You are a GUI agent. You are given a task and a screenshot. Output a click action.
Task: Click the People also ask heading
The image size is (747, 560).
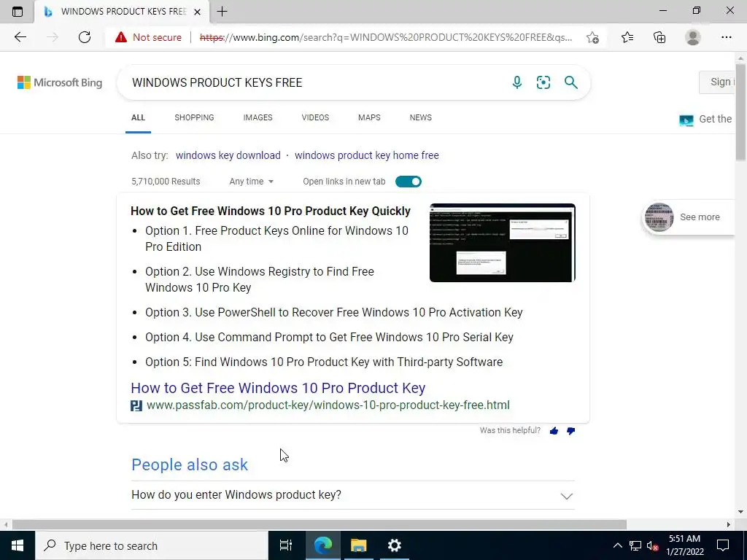(x=190, y=464)
